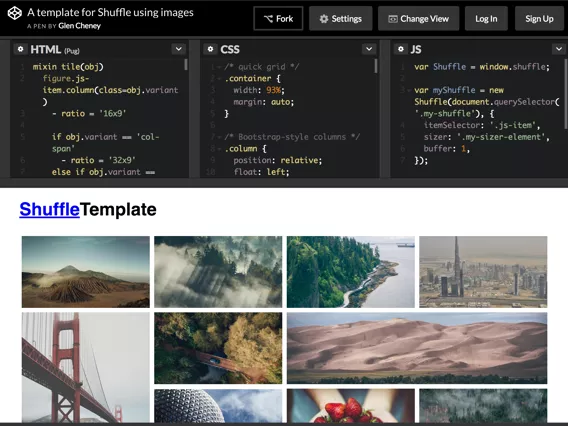Open pen Settings
The image size is (568, 426).
point(341,18)
